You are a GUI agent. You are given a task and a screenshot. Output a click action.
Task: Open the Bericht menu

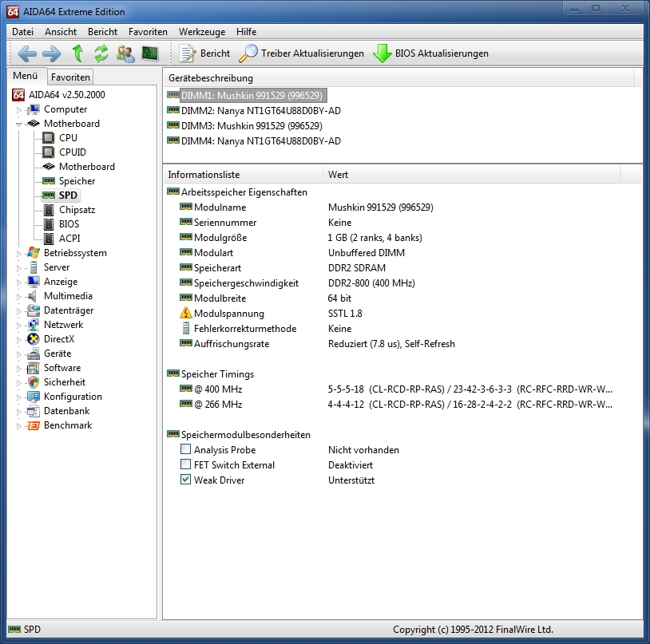[102, 32]
